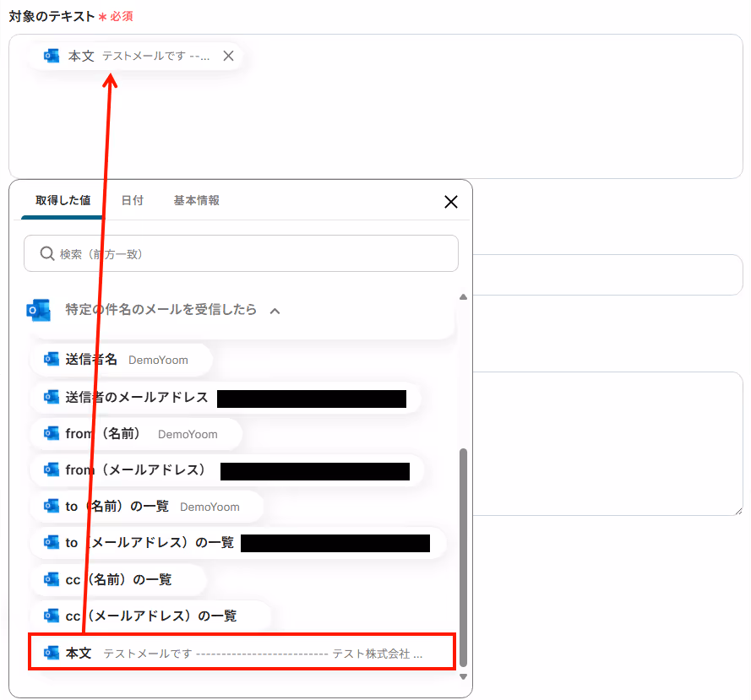This screenshot has height=700, width=751.
Task: Click Outlook icon on from（メールアドレス）row
Action: coord(52,469)
